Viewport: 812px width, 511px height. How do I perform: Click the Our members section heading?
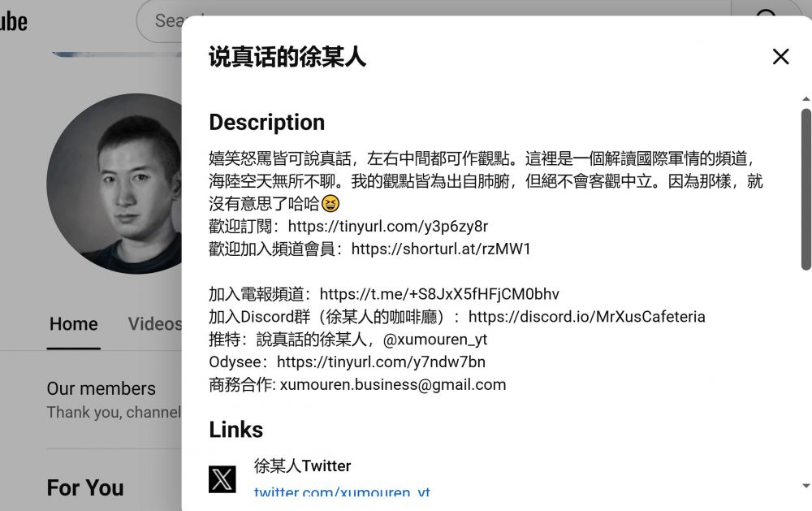coord(101,388)
